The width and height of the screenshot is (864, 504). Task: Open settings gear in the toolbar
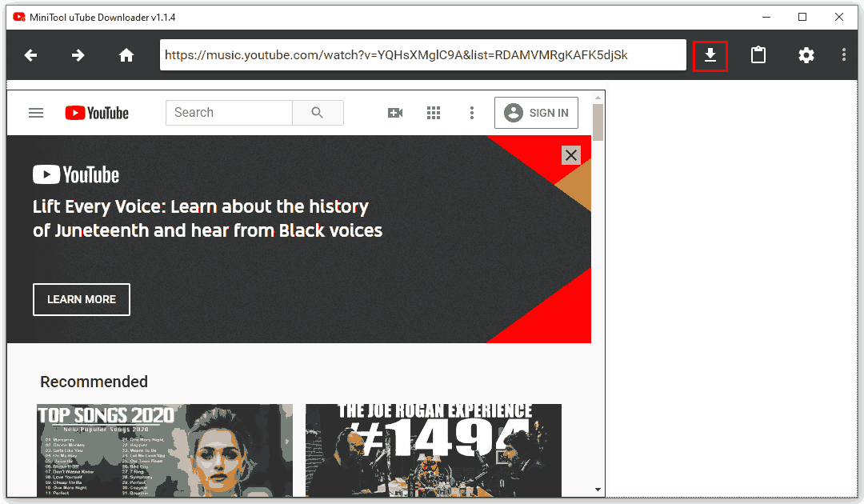tap(806, 55)
